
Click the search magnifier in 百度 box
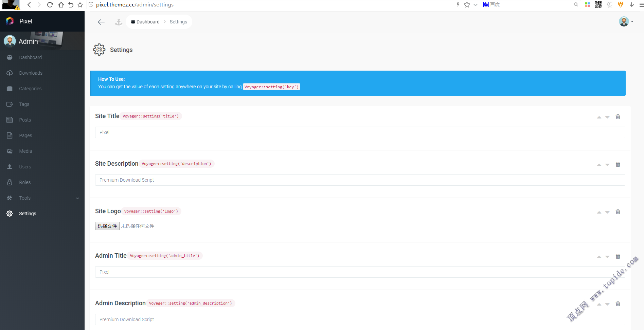point(576,4)
